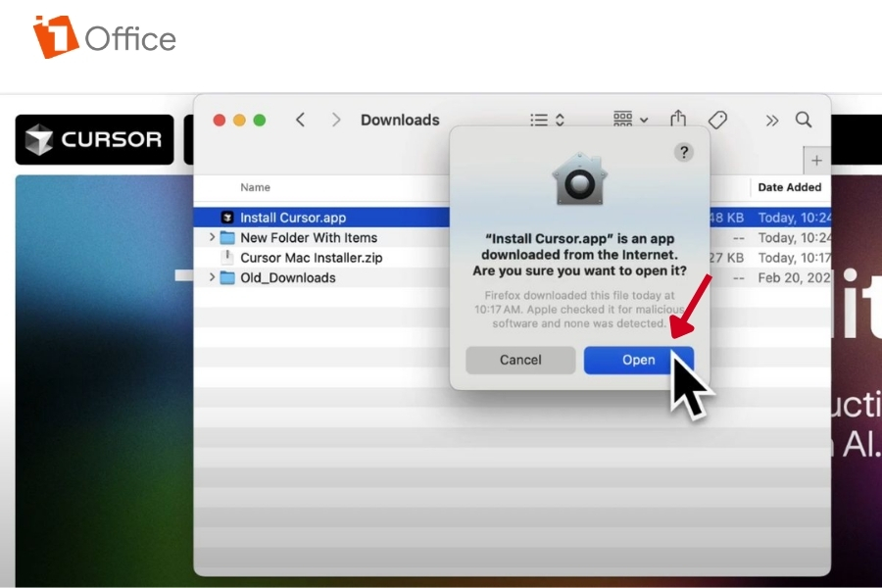
Task: Select Install Cursor.app in the file list
Action: coord(512,218)
